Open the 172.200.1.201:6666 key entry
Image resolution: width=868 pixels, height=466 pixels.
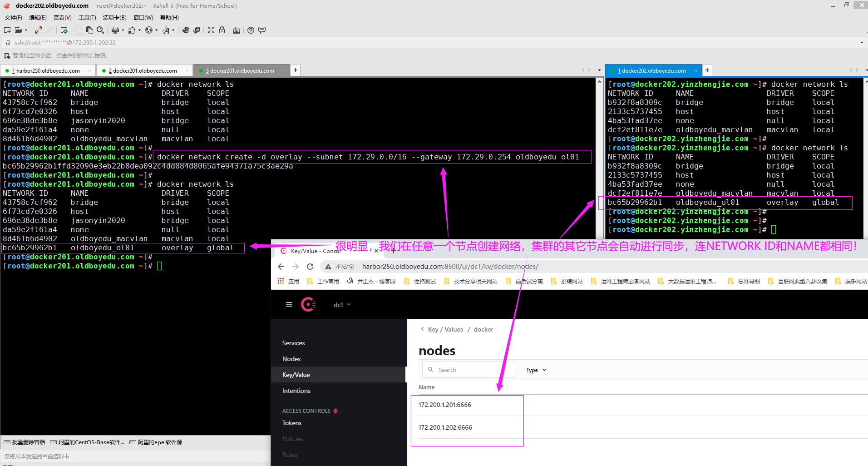tap(445, 405)
